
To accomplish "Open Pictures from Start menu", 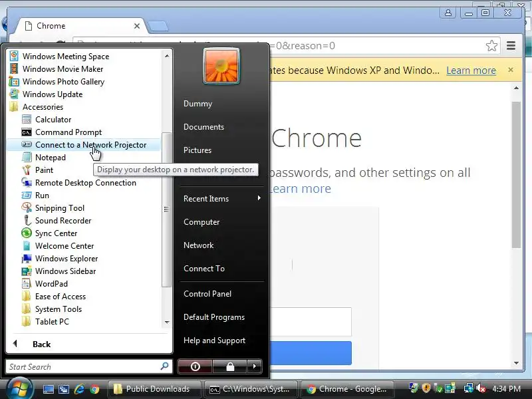I will pyautogui.click(x=198, y=150).
